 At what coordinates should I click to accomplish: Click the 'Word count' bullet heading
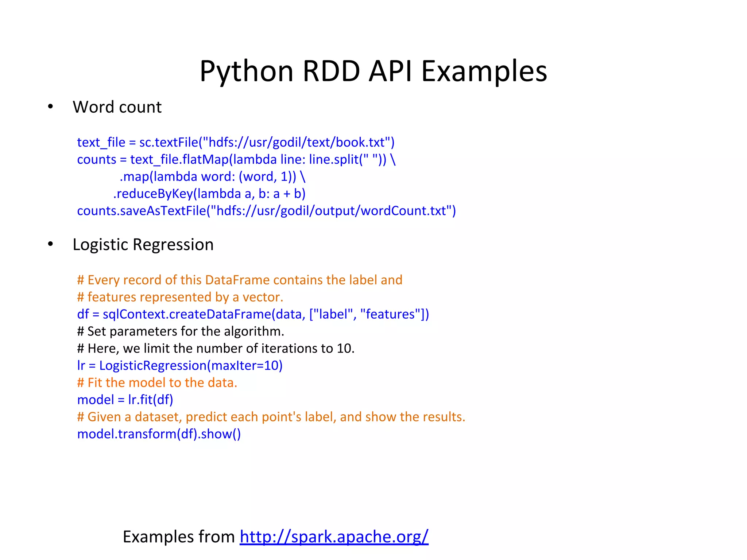[117, 107]
